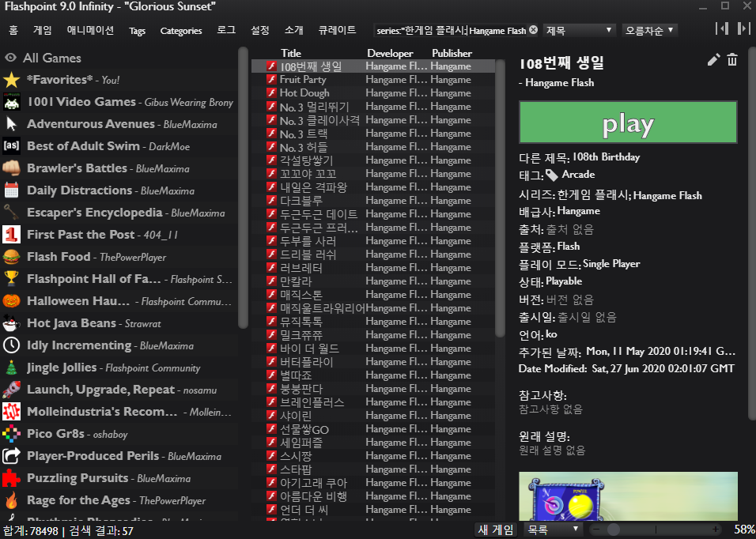Screen dimensions: 756x539
Task: Open the 게임 tab
Action: (x=43, y=30)
